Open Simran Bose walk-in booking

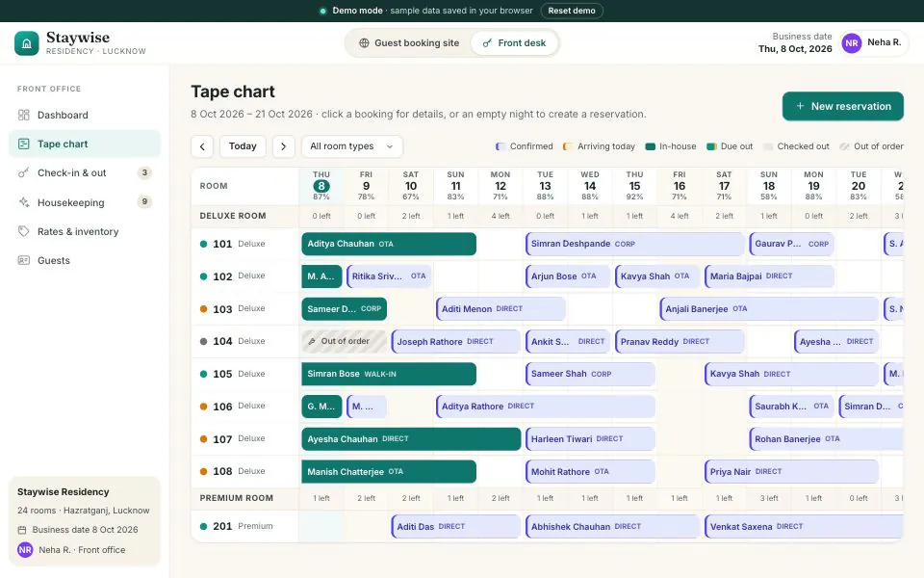click(389, 374)
